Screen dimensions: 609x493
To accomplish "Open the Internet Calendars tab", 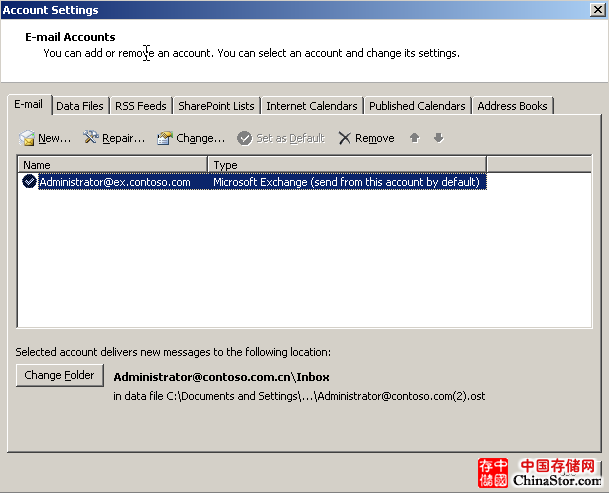I will pos(311,106).
